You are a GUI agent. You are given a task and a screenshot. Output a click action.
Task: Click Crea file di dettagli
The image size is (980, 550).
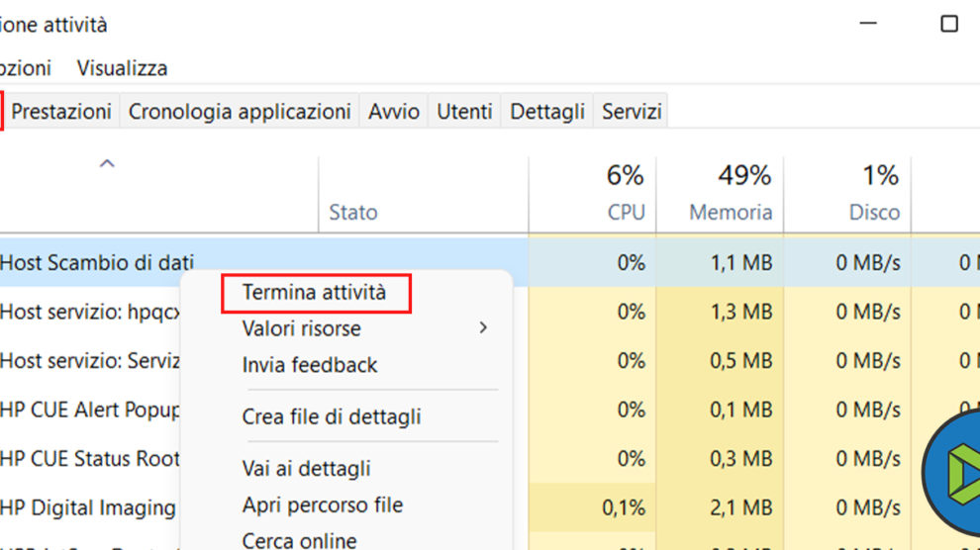(x=332, y=416)
